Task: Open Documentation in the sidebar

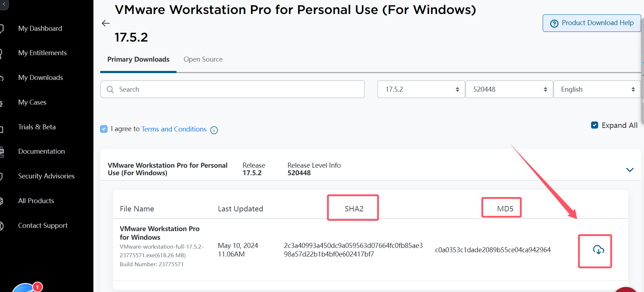Action: click(x=42, y=151)
